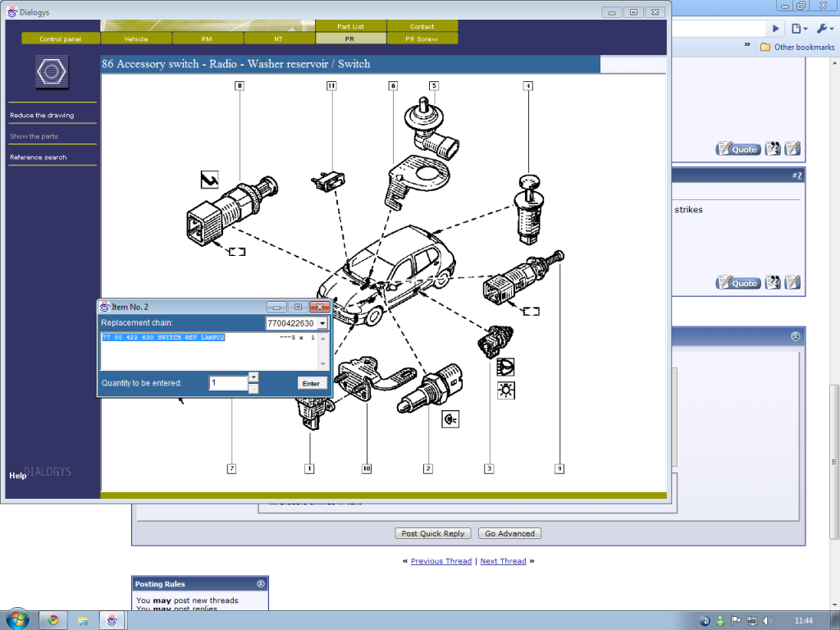Screen dimensions: 840x630
Task: Collapse the Posting Rules section
Action: tap(260, 584)
